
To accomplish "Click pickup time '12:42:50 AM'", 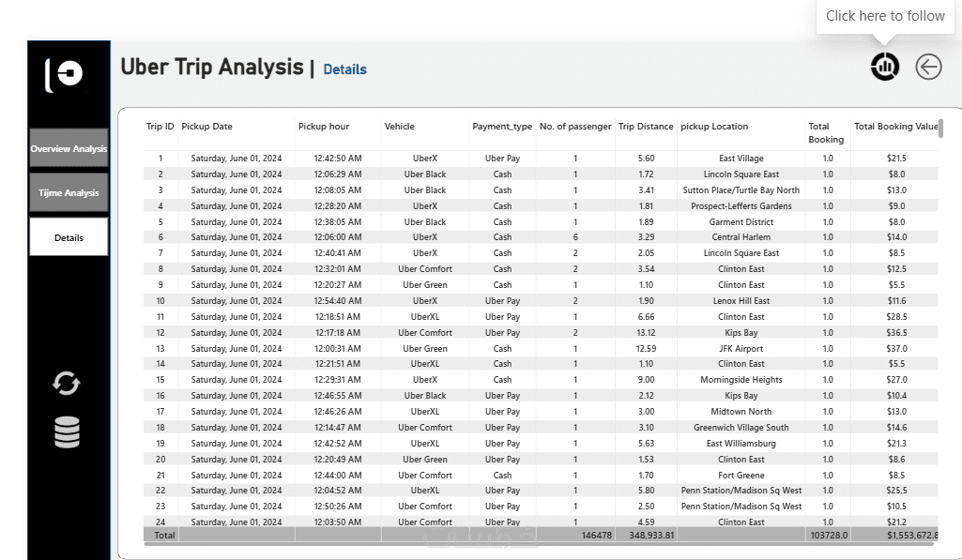I will (x=338, y=159).
